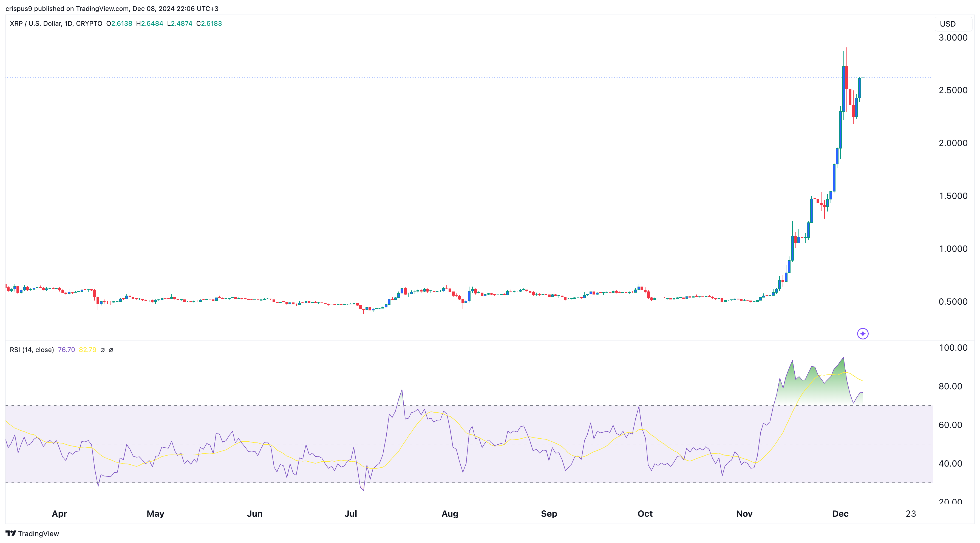Click the Oct label on time axis
The width and height of the screenshot is (980, 543).
(x=645, y=514)
